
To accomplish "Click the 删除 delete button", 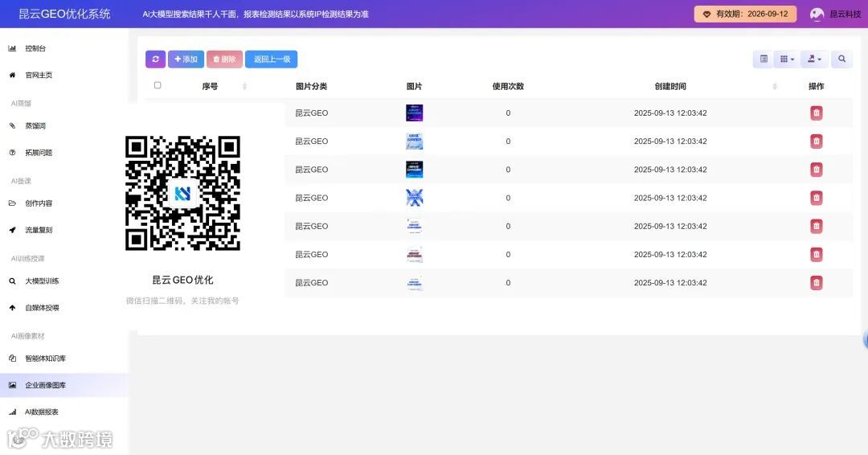I will (x=224, y=59).
